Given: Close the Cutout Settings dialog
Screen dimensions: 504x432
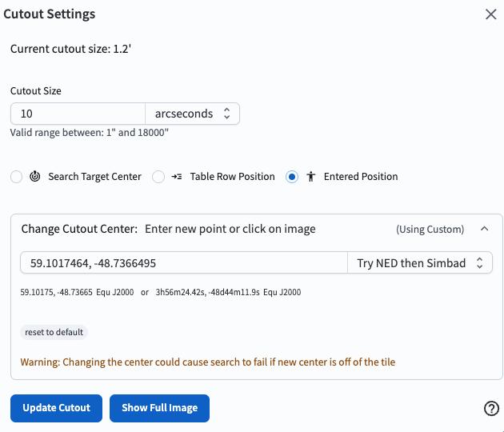Looking at the screenshot, I should pos(491,14).
